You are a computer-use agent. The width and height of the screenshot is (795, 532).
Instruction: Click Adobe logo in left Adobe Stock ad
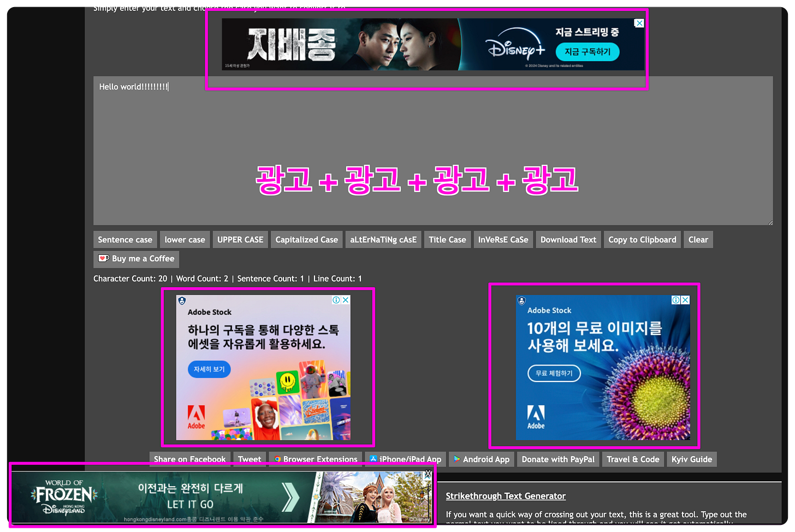click(197, 418)
